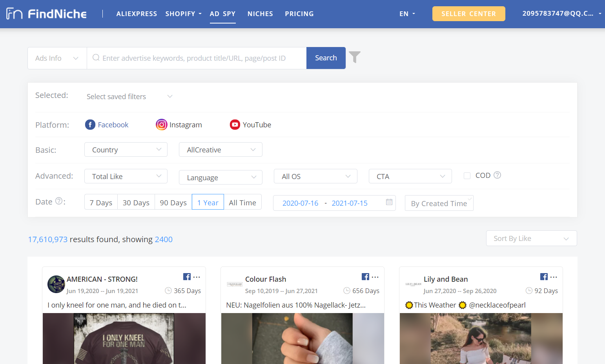
Task: Open the All OS dropdown
Action: (315, 176)
